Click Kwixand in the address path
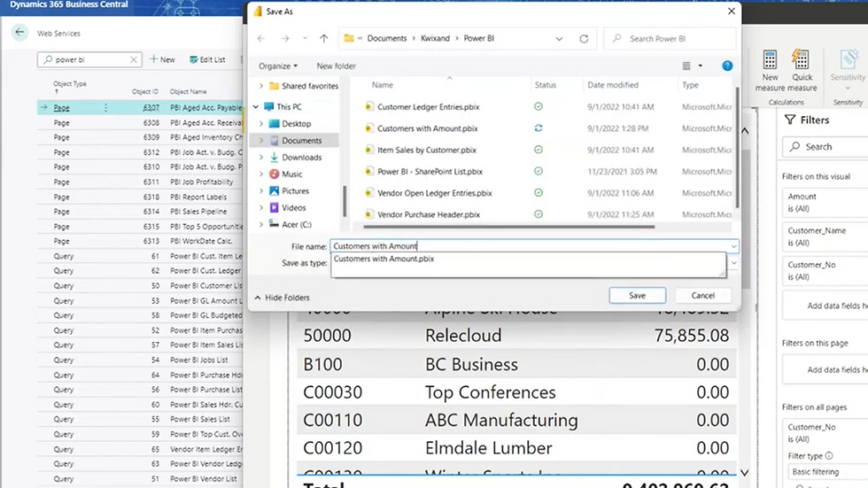The width and height of the screenshot is (868, 488). [435, 38]
